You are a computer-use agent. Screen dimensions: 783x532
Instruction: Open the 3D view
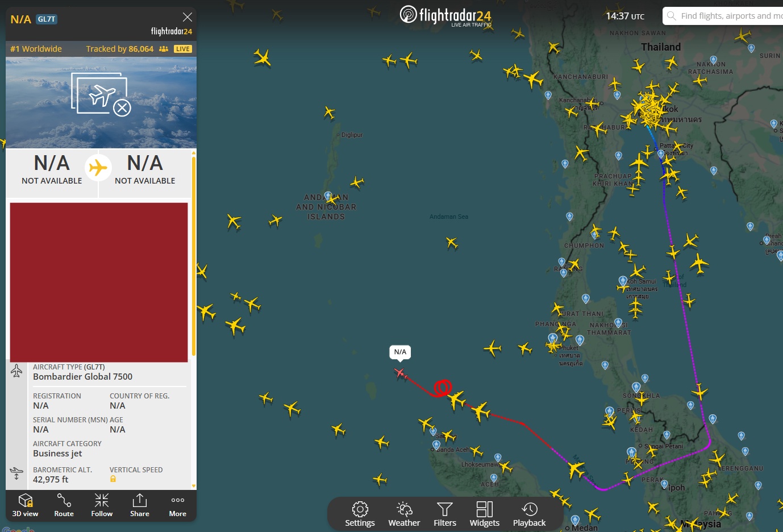(25, 505)
